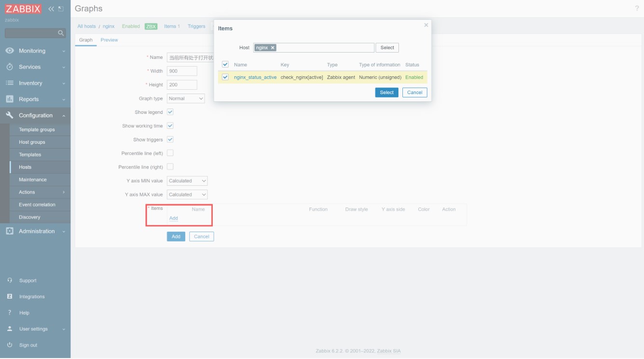Click blue Select button in Items dialog
The height and width of the screenshot is (359, 644).
[x=387, y=92]
